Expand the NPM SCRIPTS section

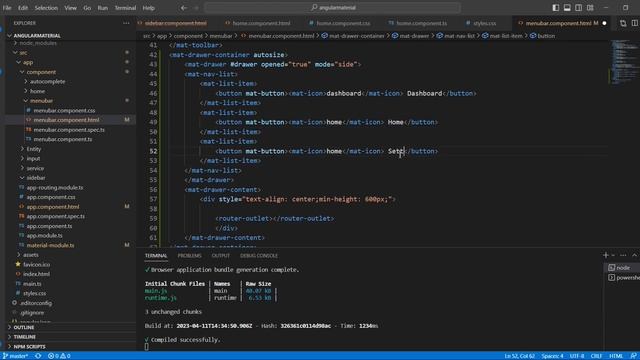point(29,347)
